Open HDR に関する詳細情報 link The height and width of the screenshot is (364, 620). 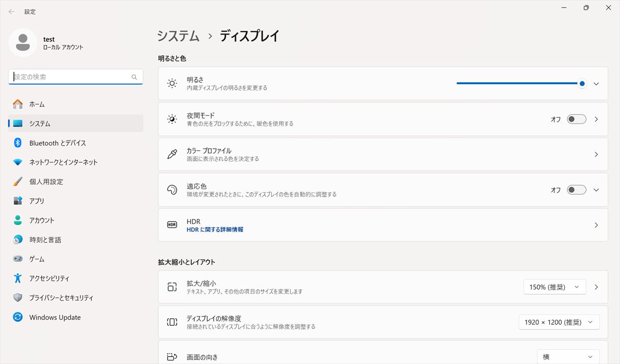click(215, 229)
